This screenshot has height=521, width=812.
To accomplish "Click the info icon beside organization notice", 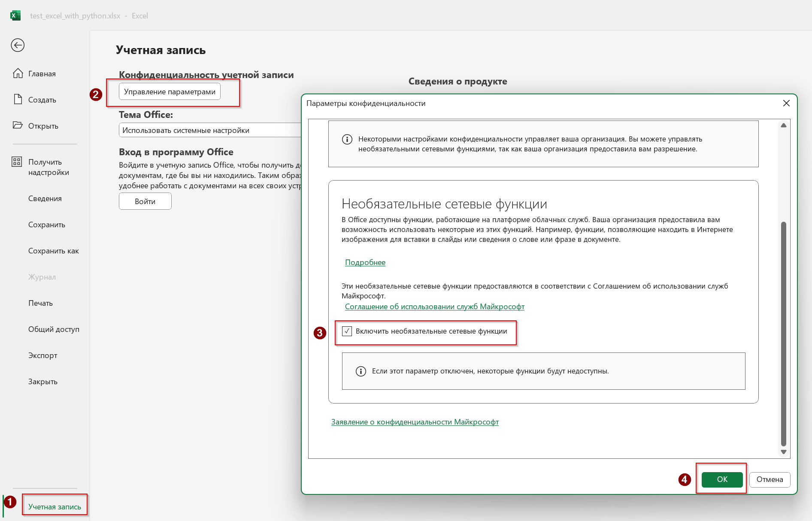I will [x=347, y=139].
